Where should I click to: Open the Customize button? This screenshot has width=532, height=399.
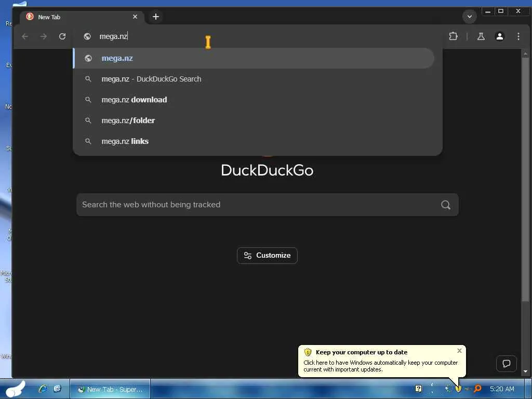[267, 256]
